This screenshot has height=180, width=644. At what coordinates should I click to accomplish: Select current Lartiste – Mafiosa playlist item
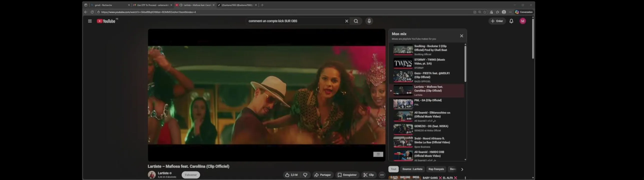pyautogui.click(x=427, y=90)
